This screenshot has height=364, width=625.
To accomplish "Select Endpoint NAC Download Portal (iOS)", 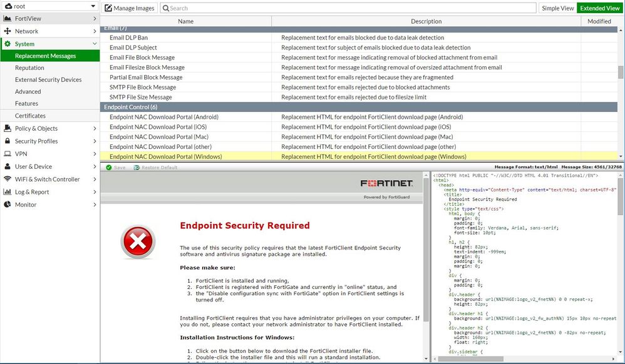I will (x=359, y=127).
